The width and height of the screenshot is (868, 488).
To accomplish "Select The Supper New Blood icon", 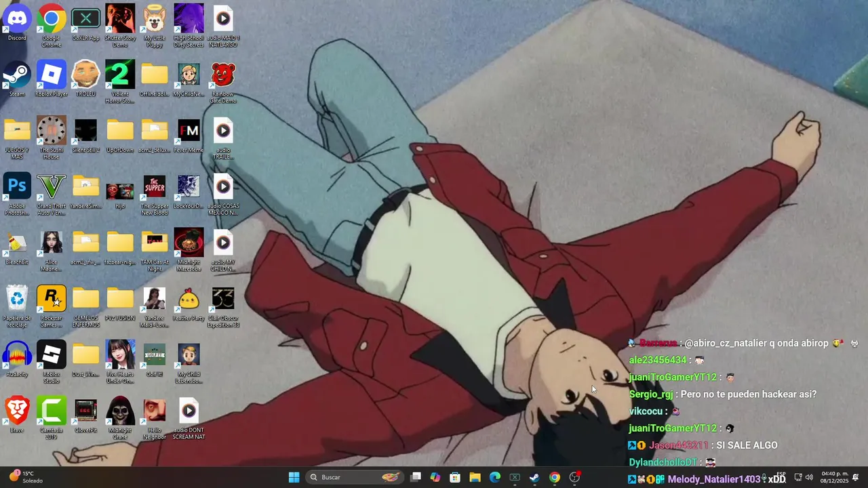I will coord(155,195).
